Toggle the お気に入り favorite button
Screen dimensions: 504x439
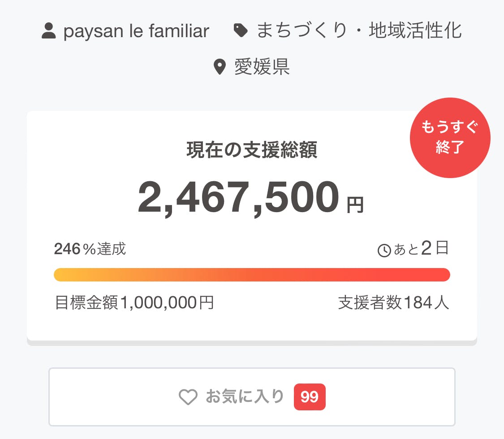pos(245,396)
